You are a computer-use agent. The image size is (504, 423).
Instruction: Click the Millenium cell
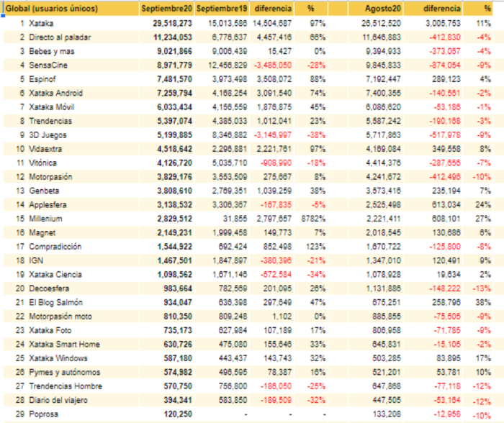click(45, 219)
